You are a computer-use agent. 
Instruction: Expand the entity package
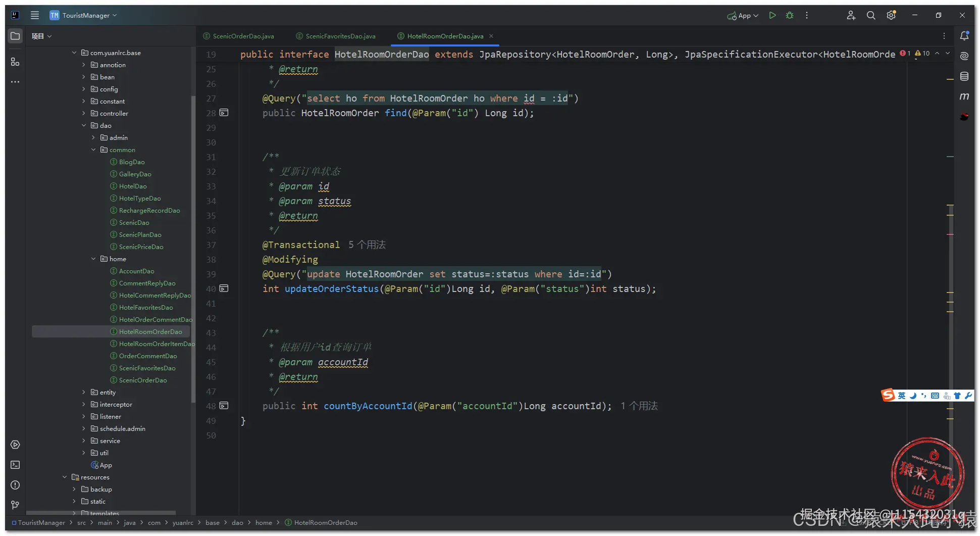click(x=84, y=392)
